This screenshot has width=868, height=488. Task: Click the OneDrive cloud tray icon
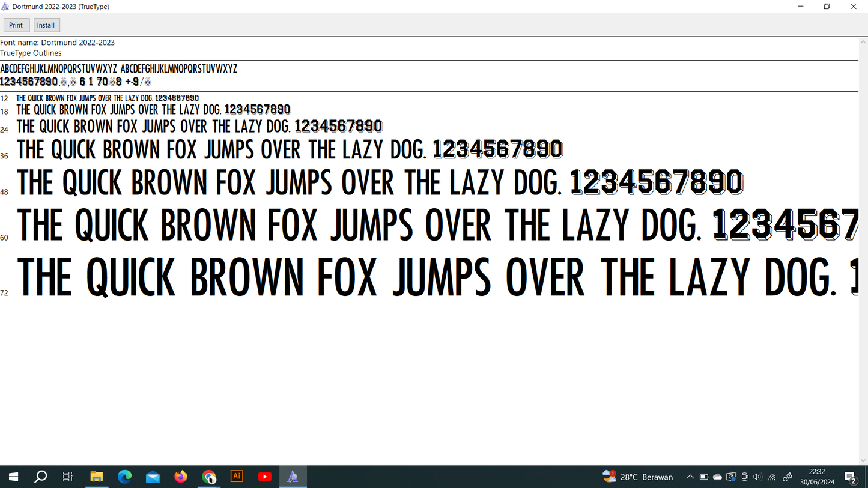(717, 477)
